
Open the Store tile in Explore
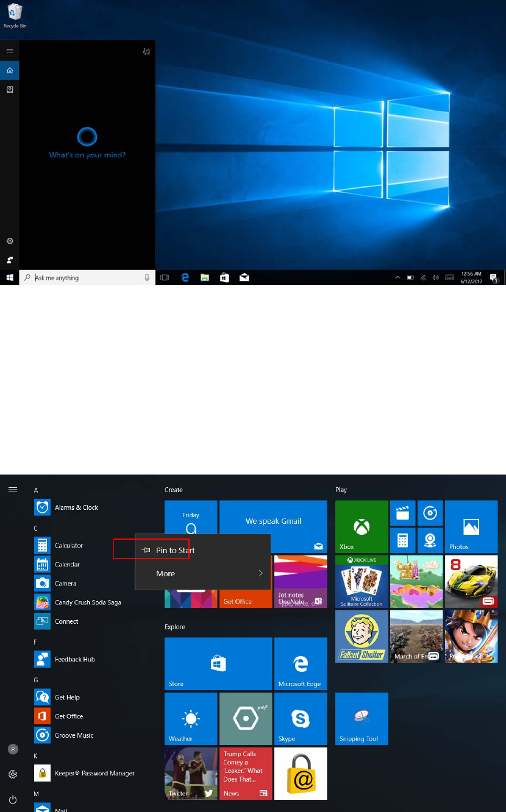click(x=218, y=663)
